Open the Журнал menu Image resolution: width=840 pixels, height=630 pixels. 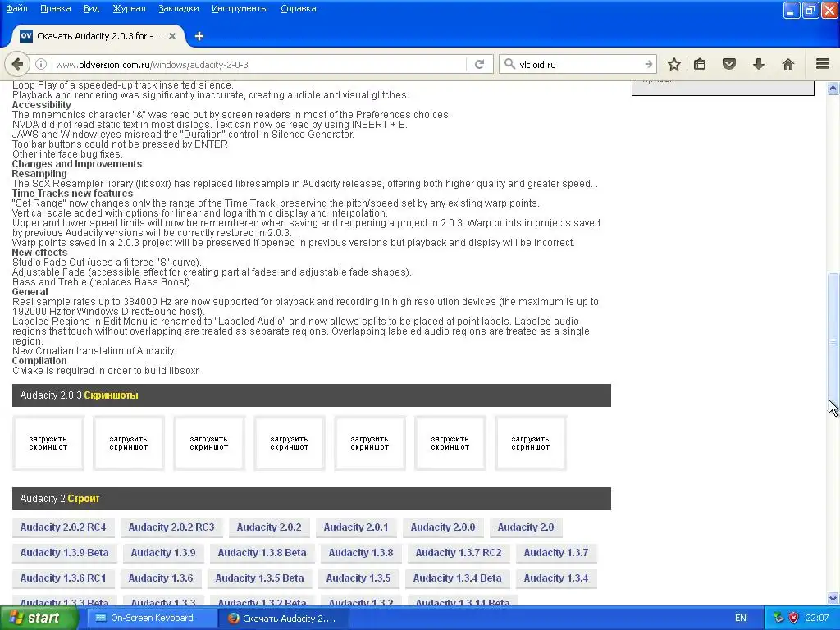point(129,8)
